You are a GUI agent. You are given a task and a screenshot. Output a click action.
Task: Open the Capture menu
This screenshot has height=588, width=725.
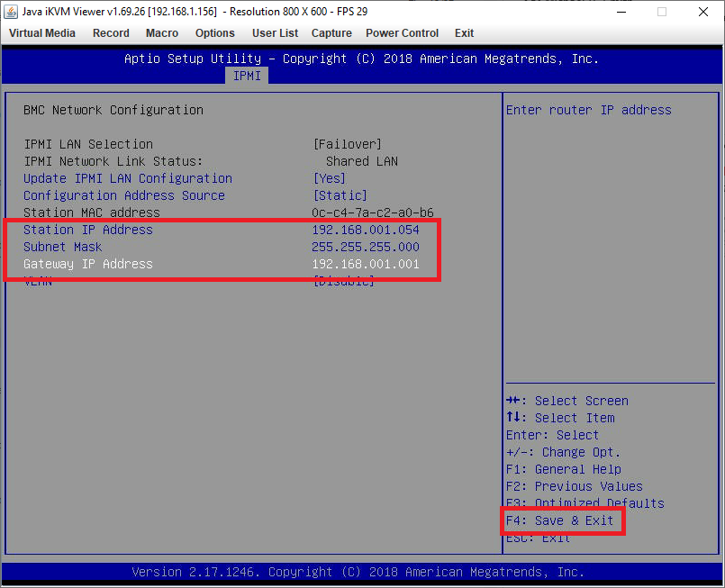(x=331, y=33)
